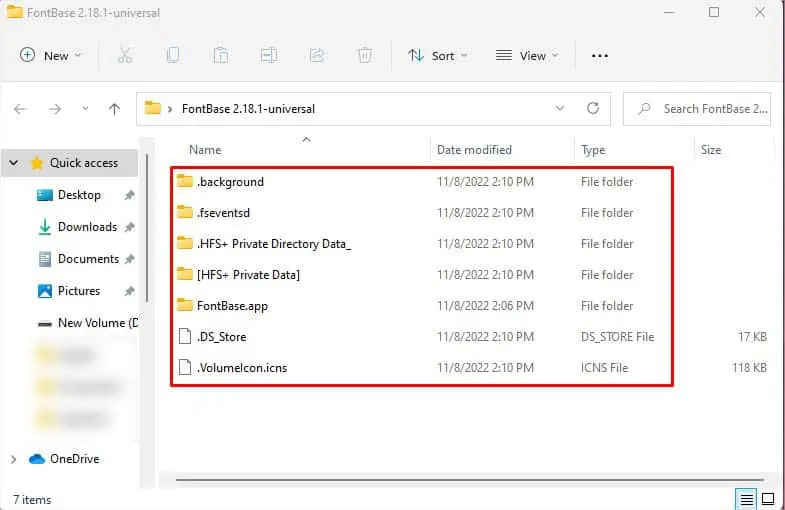This screenshot has width=785, height=510.
Task: Click the 118 KB size cell
Action: coord(749,368)
